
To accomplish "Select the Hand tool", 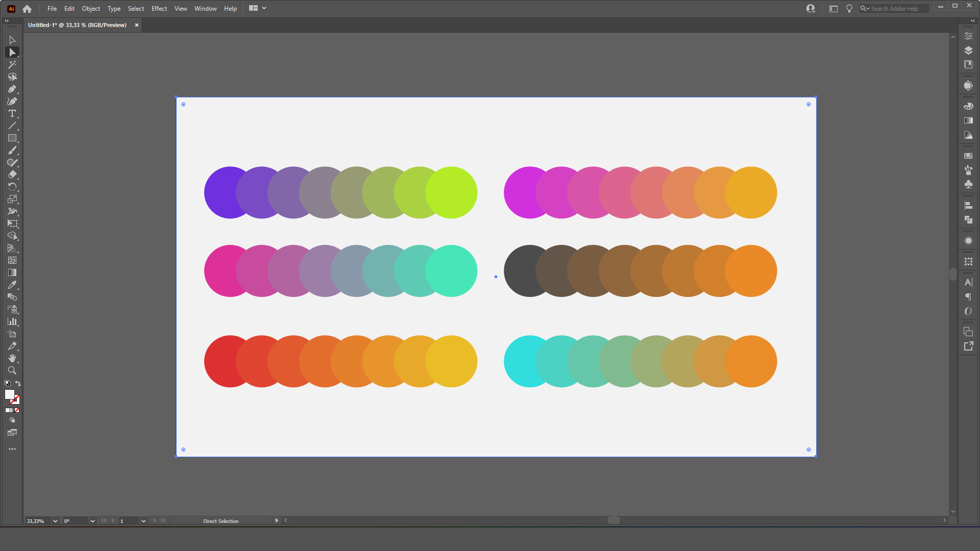I will pos(12,359).
